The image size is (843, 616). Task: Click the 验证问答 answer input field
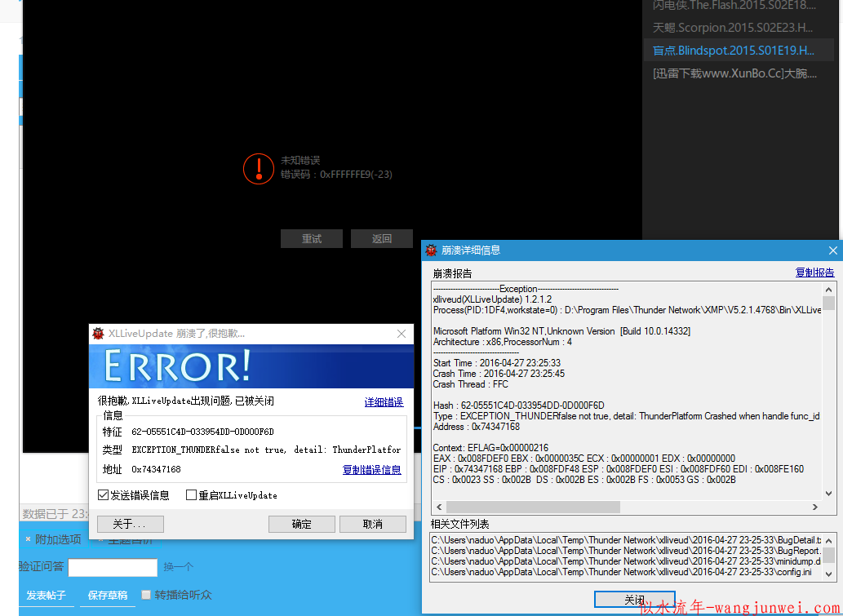(x=113, y=567)
